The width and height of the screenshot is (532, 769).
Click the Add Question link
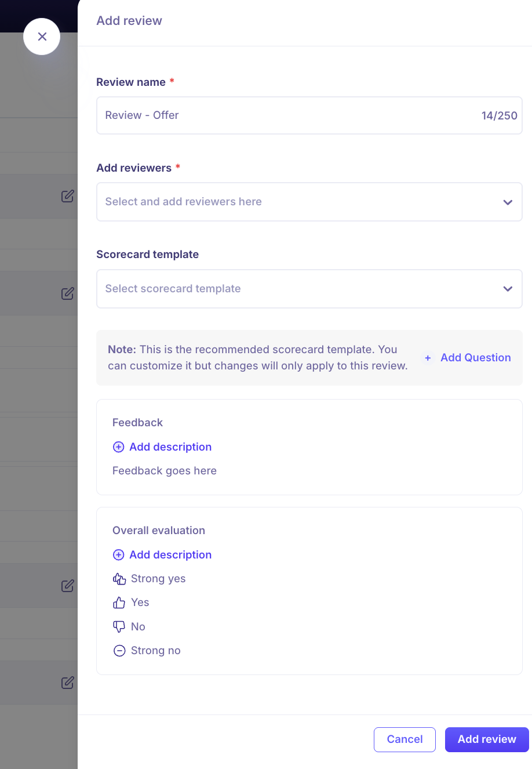pyautogui.click(x=475, y=358)
